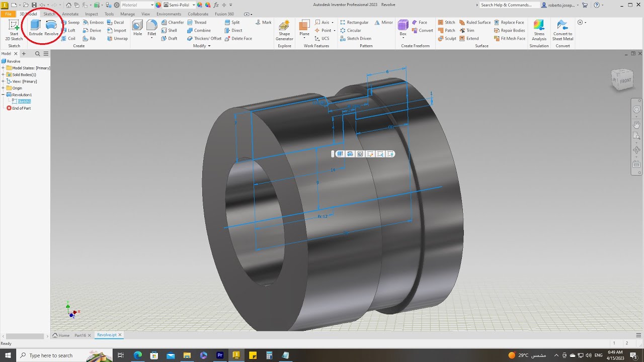Open Stress Analysis simulation

tap(539, 30)
